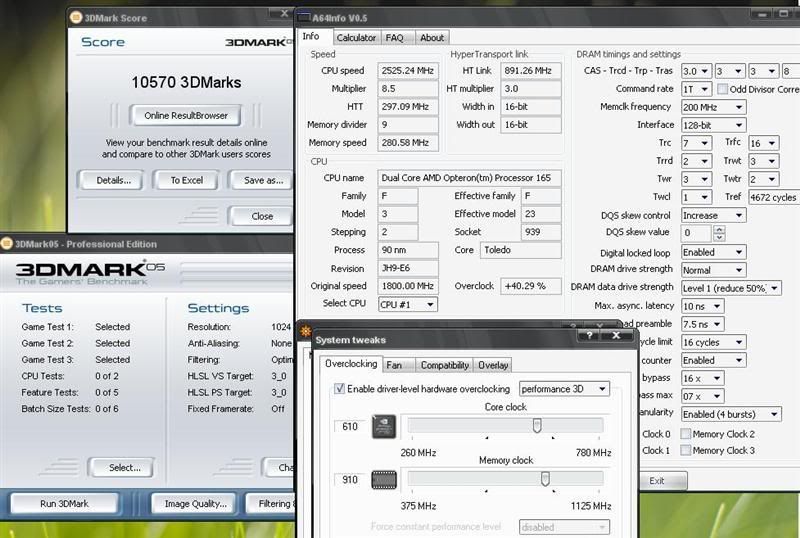This screenshot has width=800, height=538.
Task: Click the Details... button
Action: 113,180
